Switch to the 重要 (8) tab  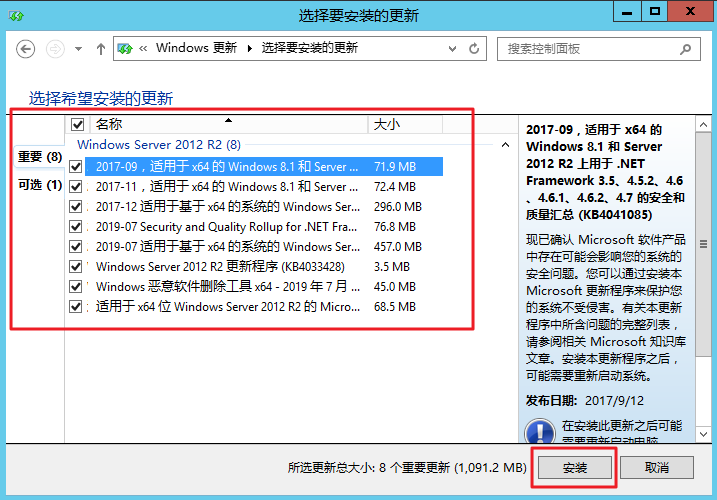point(40,157)
